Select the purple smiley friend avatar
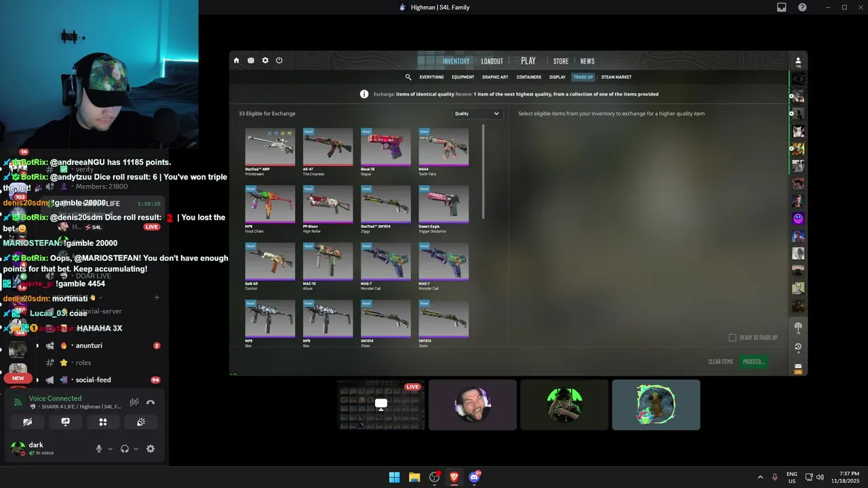This screenshot has width=868, height=488. click(798, 218)
